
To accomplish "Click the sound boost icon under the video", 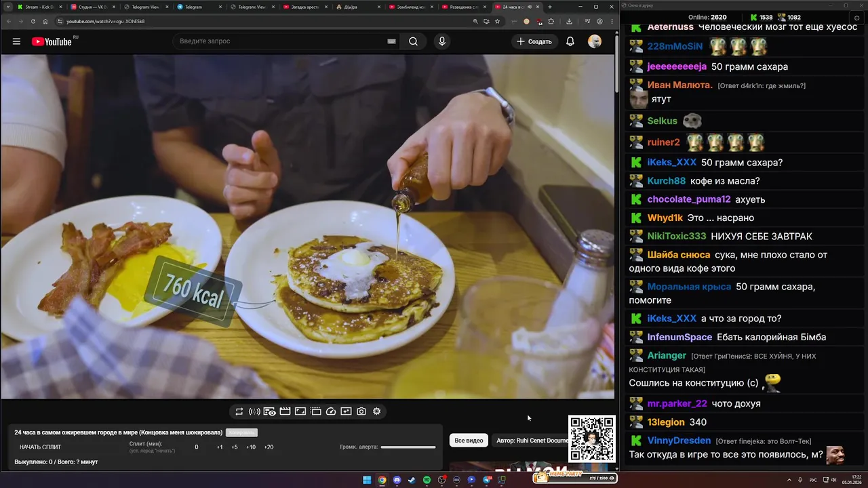I will click(x=254, y=411).
